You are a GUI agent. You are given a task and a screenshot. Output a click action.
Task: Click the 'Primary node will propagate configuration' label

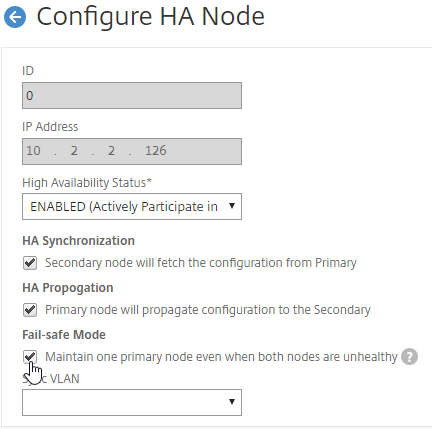(208, 310)
